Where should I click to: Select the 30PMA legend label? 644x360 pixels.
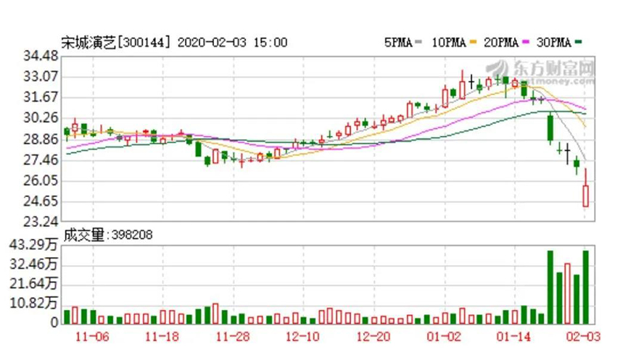click(x=553, y=42)
